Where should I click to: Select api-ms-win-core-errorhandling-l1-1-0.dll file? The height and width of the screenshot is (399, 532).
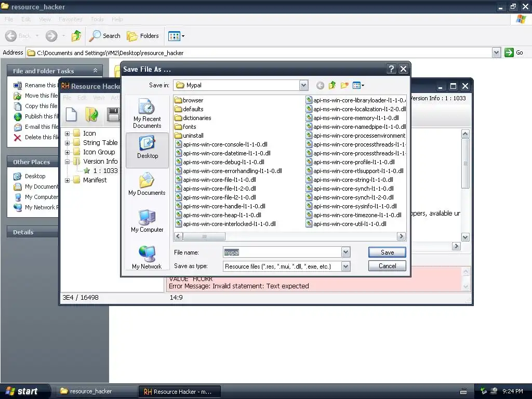229,170
